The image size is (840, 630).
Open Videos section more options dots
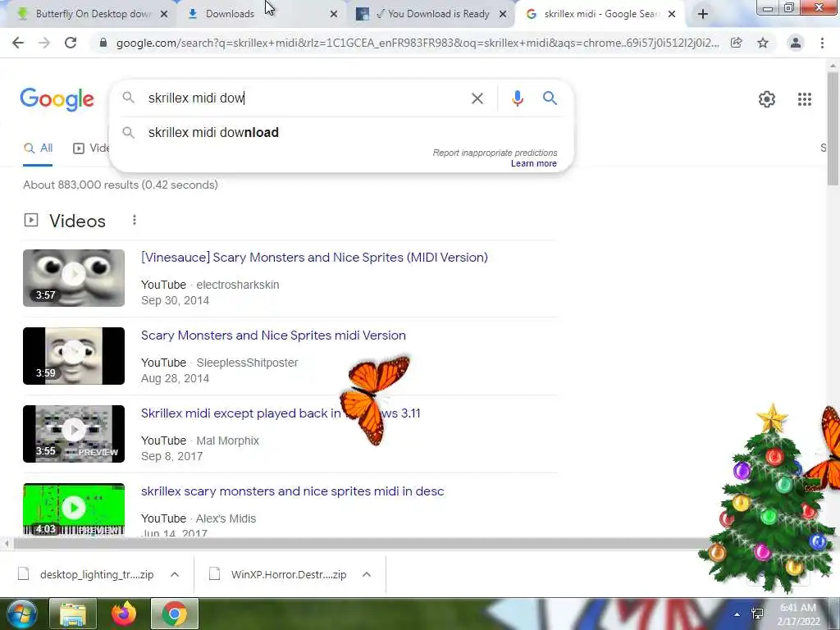pos(135,220)
